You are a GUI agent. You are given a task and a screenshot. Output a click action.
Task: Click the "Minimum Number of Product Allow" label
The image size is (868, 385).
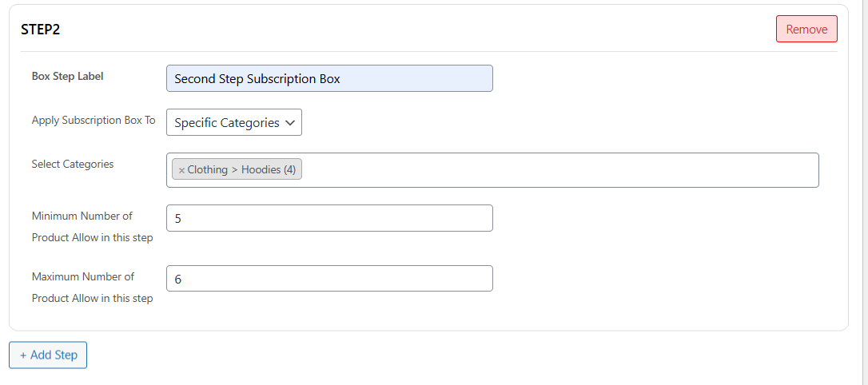(x=92, y=227)
